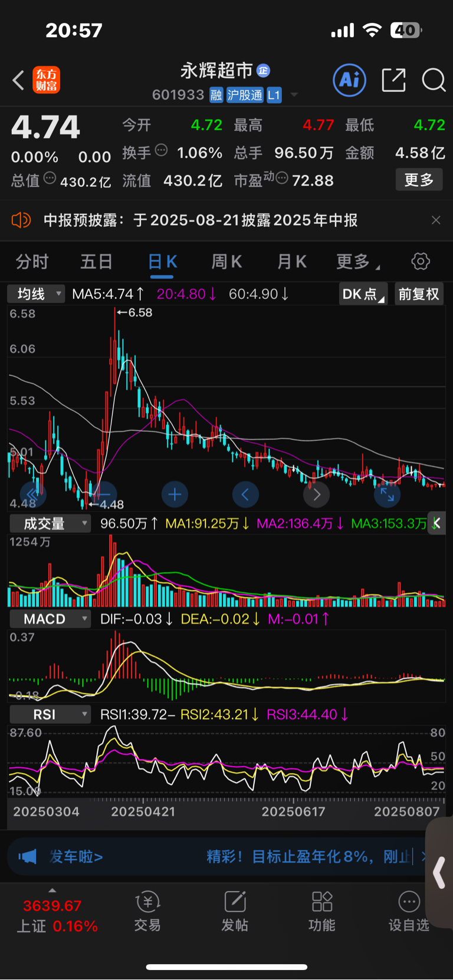The width and height of the screenshot is (453, 980).
Task: Open the 功能 functions icon
Action: point(321,910)
